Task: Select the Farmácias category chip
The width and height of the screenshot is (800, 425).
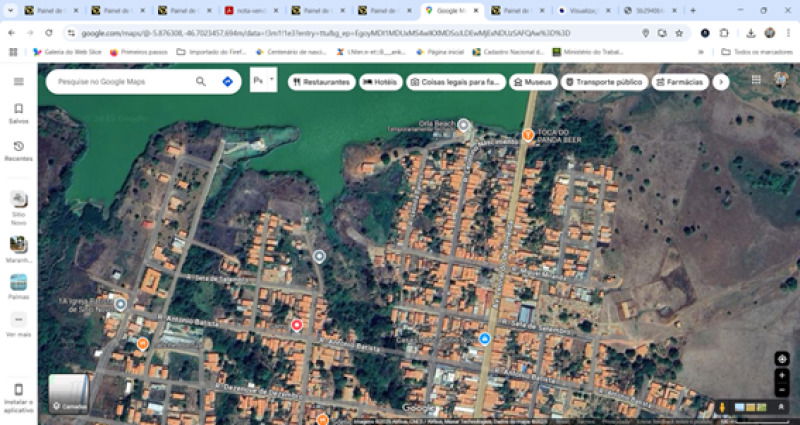Action: coord(680,82)
